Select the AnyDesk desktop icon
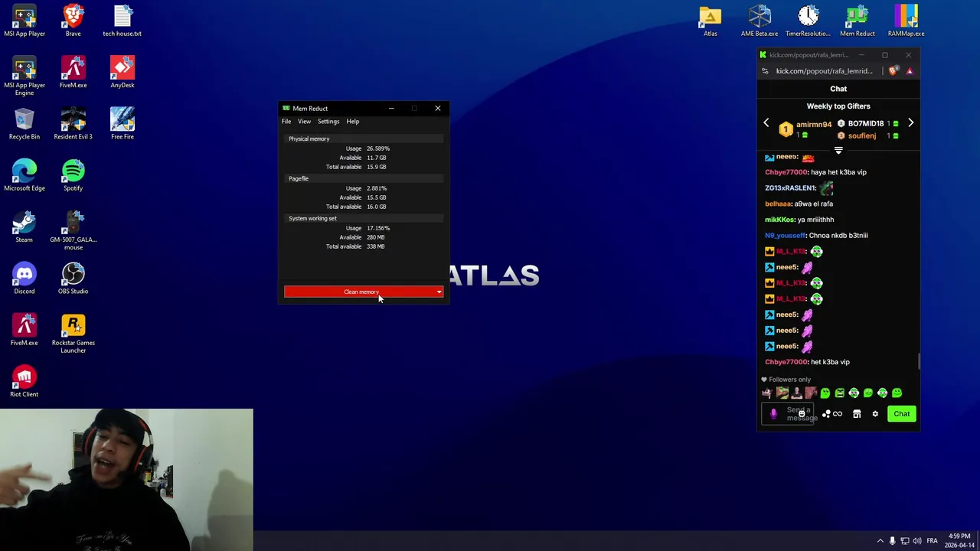 (x=122, y=72)
